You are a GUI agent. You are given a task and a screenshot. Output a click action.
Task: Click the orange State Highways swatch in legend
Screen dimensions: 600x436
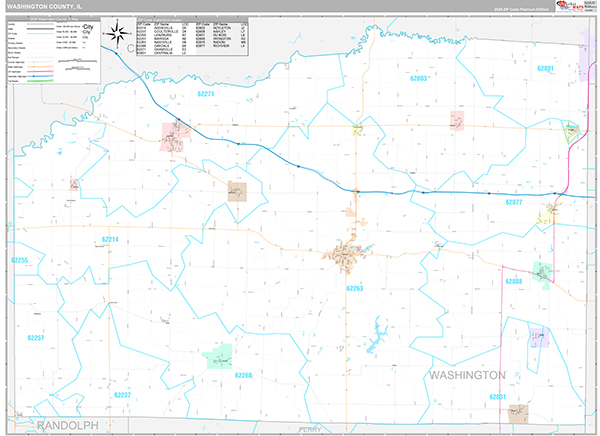(40, 67)
